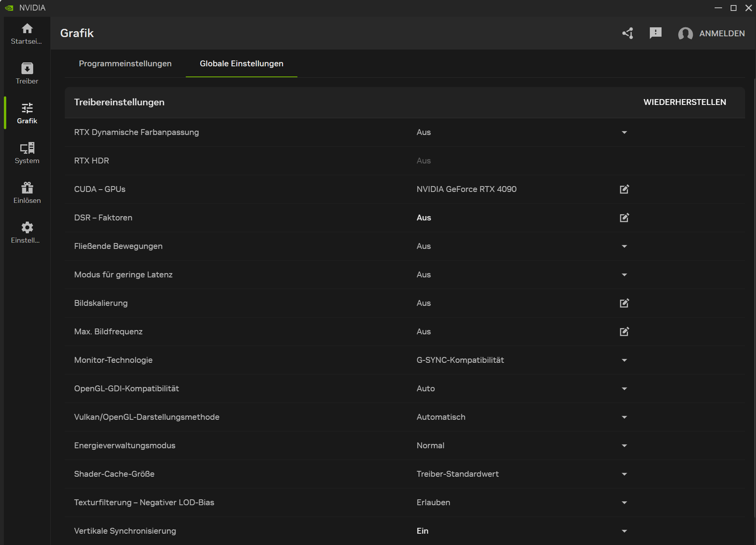Expand the Monitor-Technologie dropdown
This screenshot has width=756, height=545.
624,360
